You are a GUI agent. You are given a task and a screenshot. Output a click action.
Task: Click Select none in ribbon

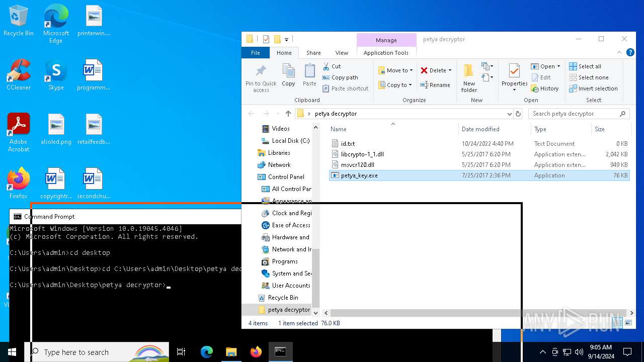pyautogui.click(x=589, y=77)
